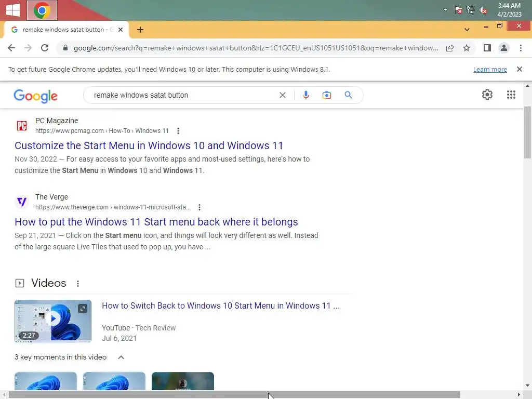The height and width of the screenshot is (399, 532).
Task: Play the 2:27 video thumbnail
Action: [x=53, y=321]
